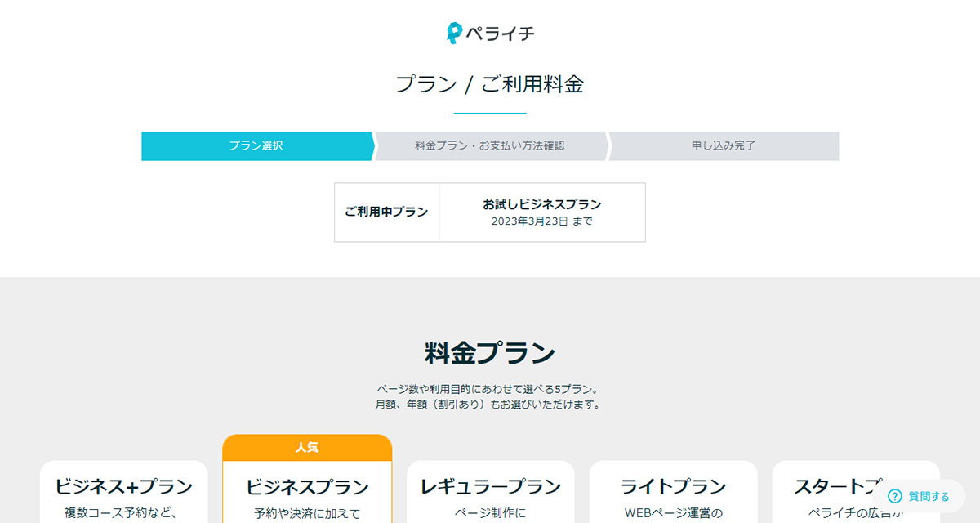Select the プラン選択 step
The image size is (980, 523).
256,146
